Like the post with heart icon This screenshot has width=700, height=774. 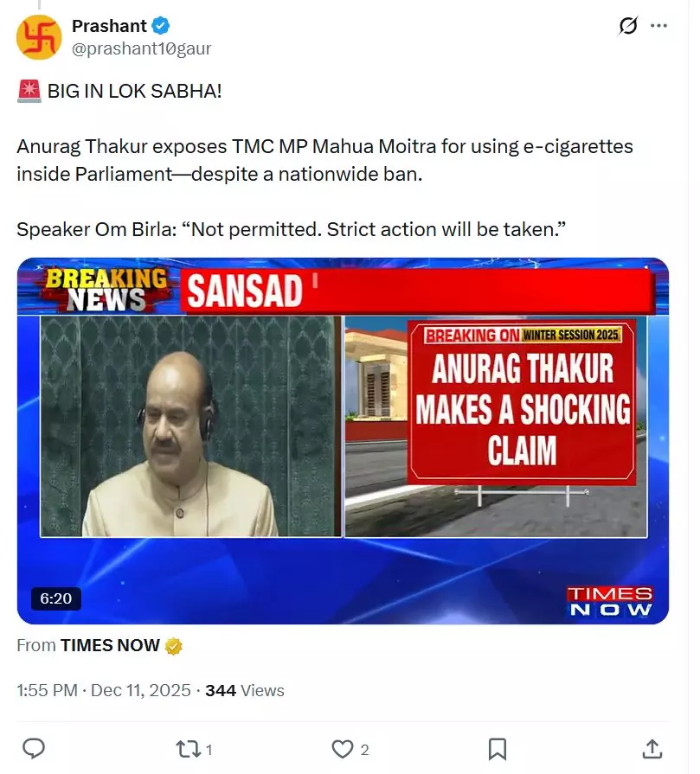pyautogui.click(x=343, y=749)
